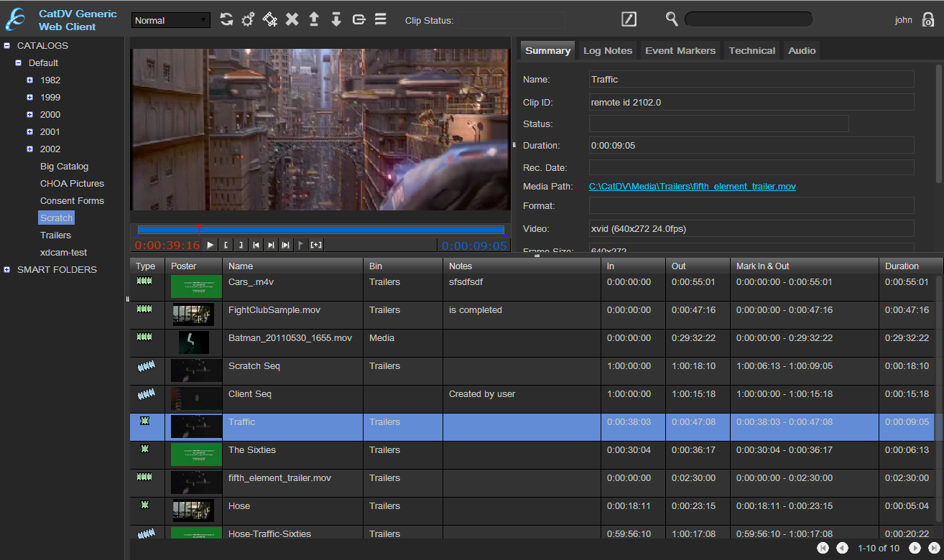Select the FightClubSample.mov clip row
944x560 pixels.
tap(532, 314)
